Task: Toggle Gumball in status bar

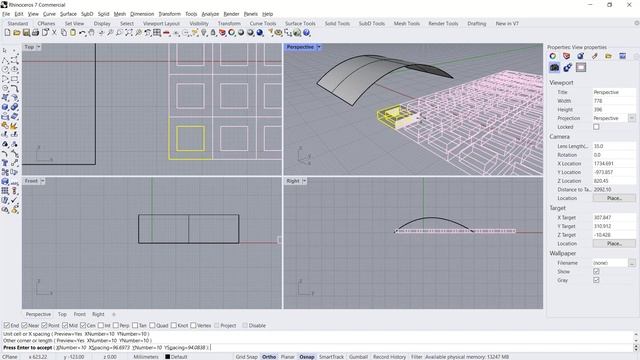Action: (x=358, y=357)
